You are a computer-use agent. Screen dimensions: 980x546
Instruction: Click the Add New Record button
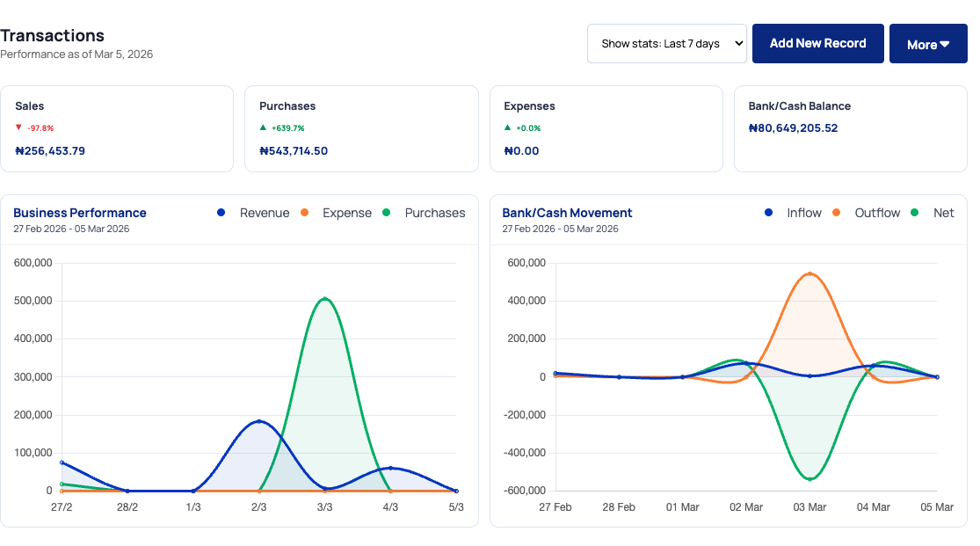[817, 43]
